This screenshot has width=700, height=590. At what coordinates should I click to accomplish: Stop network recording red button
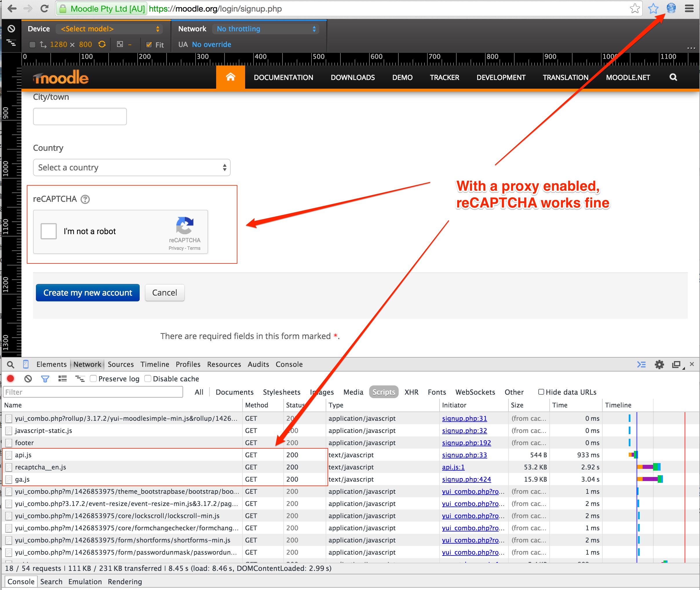(11, 379)
